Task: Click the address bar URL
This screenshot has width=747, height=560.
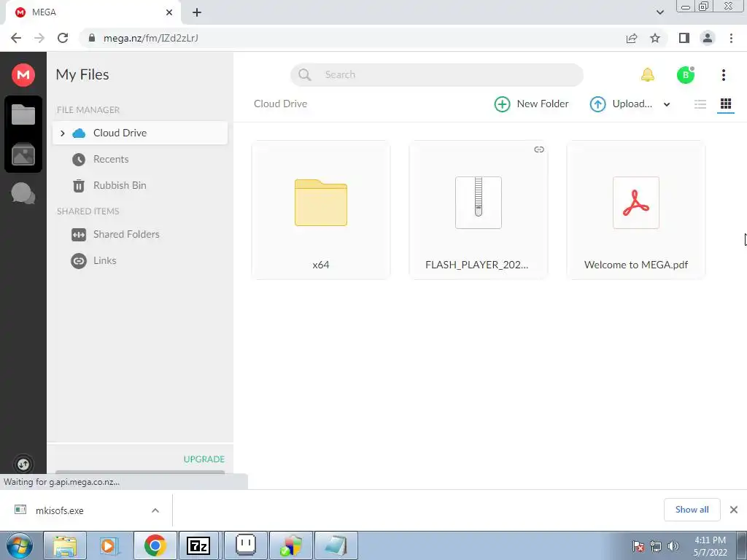Action: pos(150,38)
